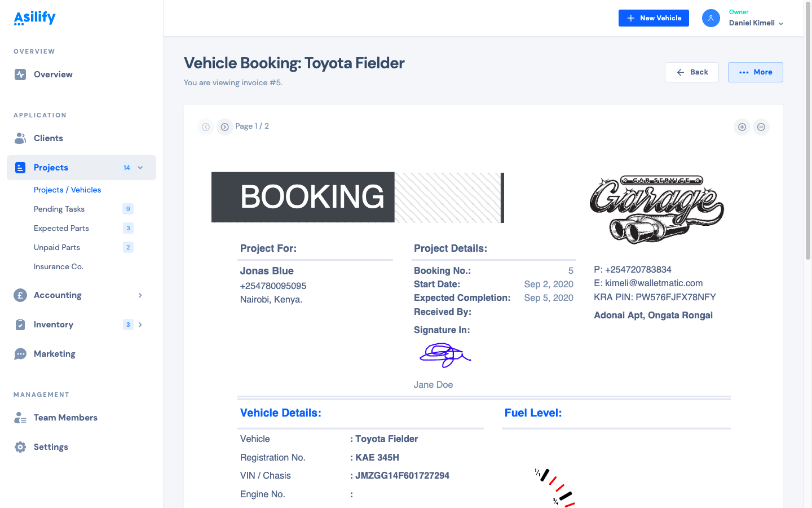
Task: Zoom in with the plus icon
Action: tap(742, 127)
